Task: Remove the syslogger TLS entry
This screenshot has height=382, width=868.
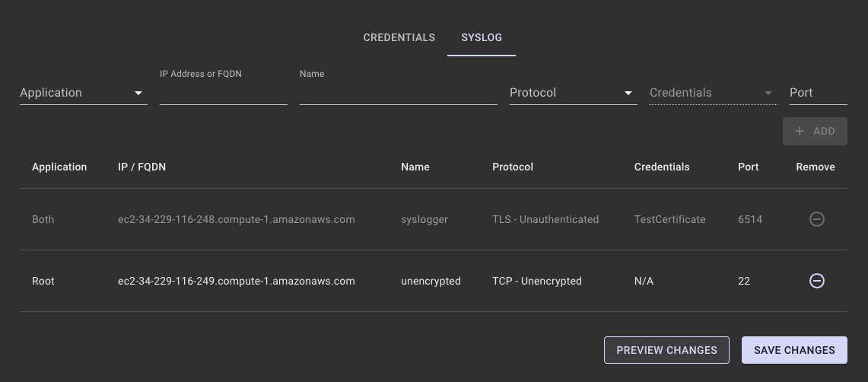Action: pyautogui.click(x=816, y=219)
